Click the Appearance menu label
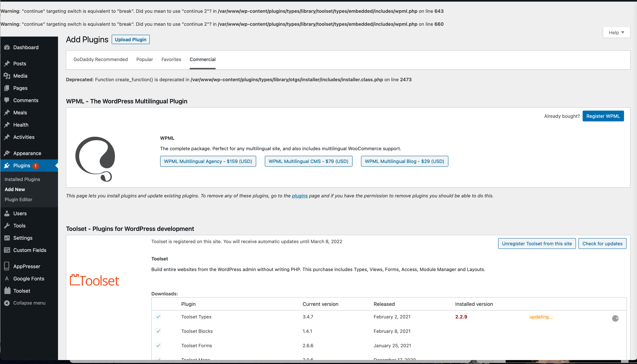 [x=27, y=153]
